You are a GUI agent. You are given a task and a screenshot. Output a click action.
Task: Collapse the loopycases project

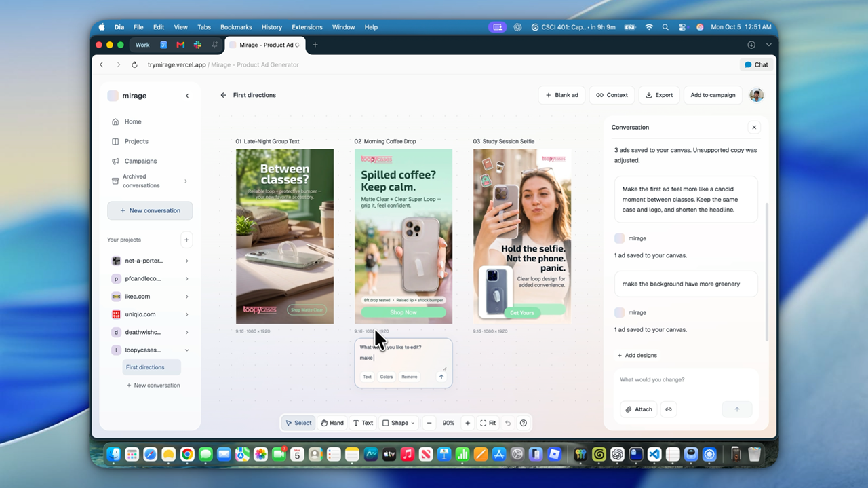[x=186, y=350]
